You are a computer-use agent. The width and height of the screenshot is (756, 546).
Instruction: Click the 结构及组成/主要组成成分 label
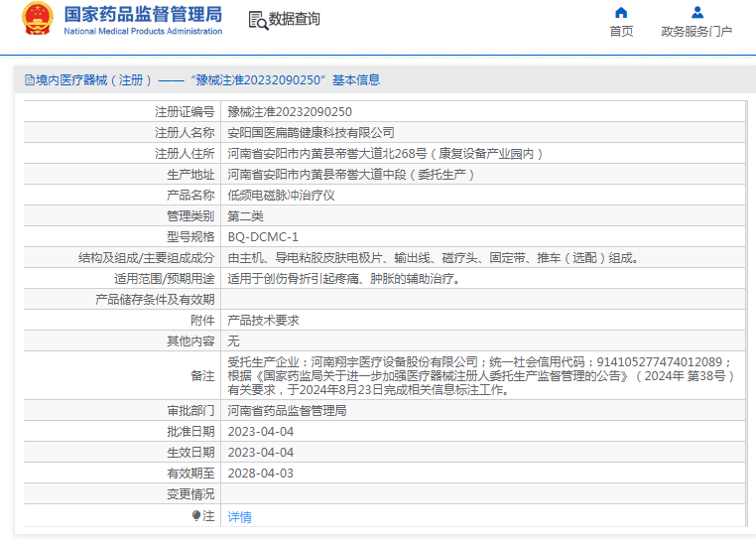[146, 257]
